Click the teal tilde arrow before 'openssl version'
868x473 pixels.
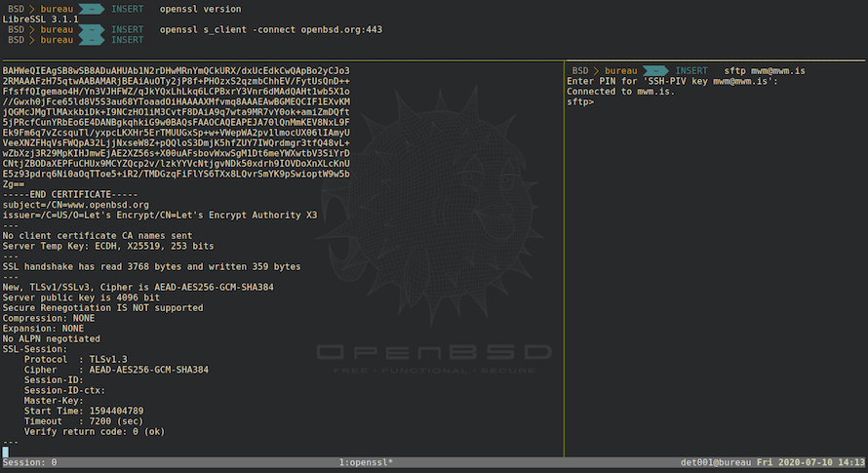(x=88, y=9)
